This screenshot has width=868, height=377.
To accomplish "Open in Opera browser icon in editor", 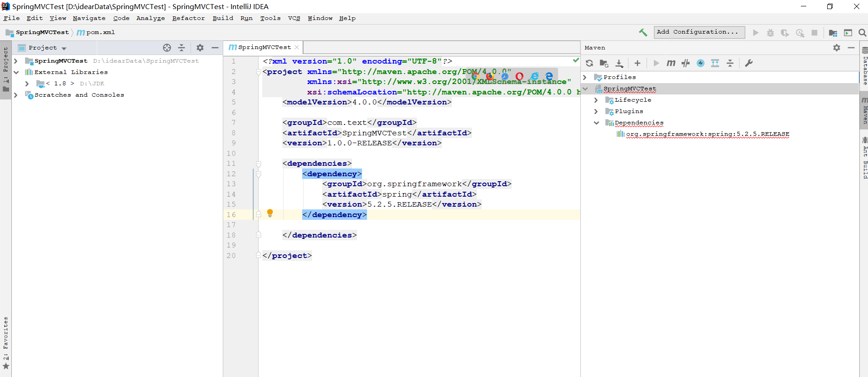I will point(520,76).
